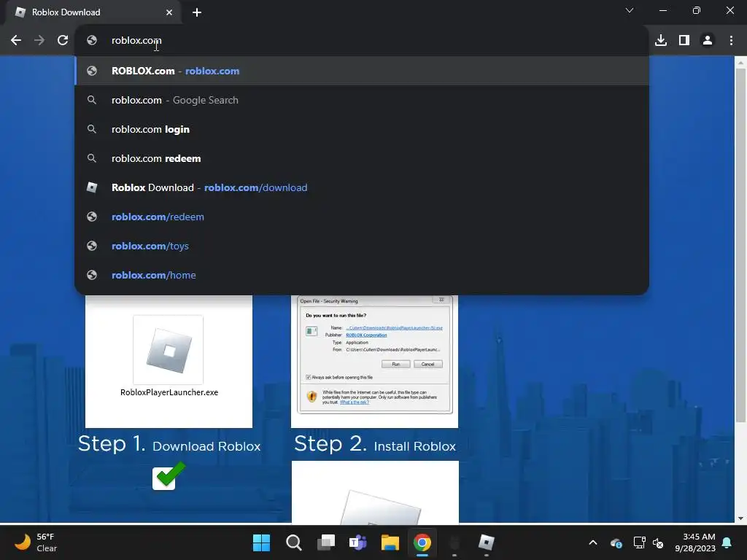
Task: Select the ROBLOX.com - roblox.com suggestion
Action: coord(362,71)
